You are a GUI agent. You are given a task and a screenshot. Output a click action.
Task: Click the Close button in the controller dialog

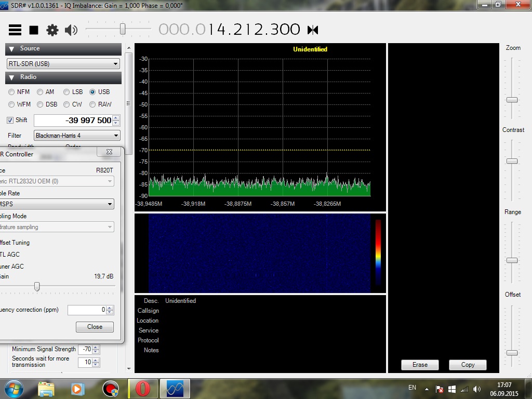[95, 327]
